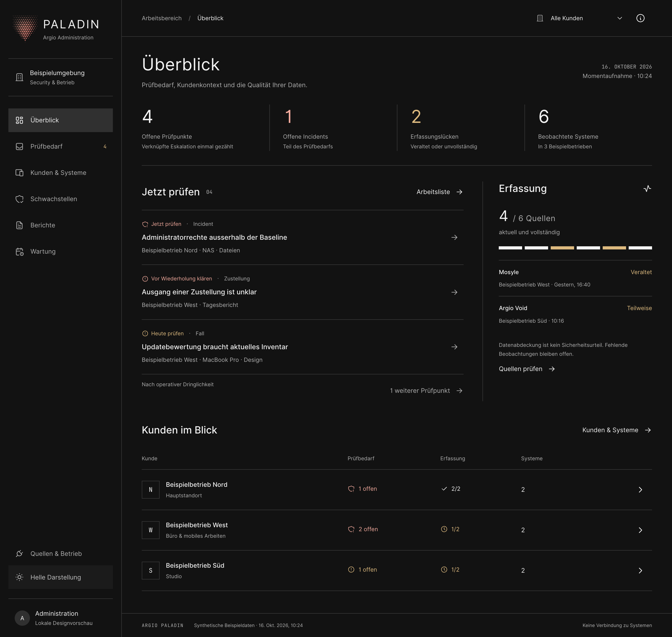Open Berichte in the sidebar
This screenshot has width=672, height=637.
(x=60, y=225)
